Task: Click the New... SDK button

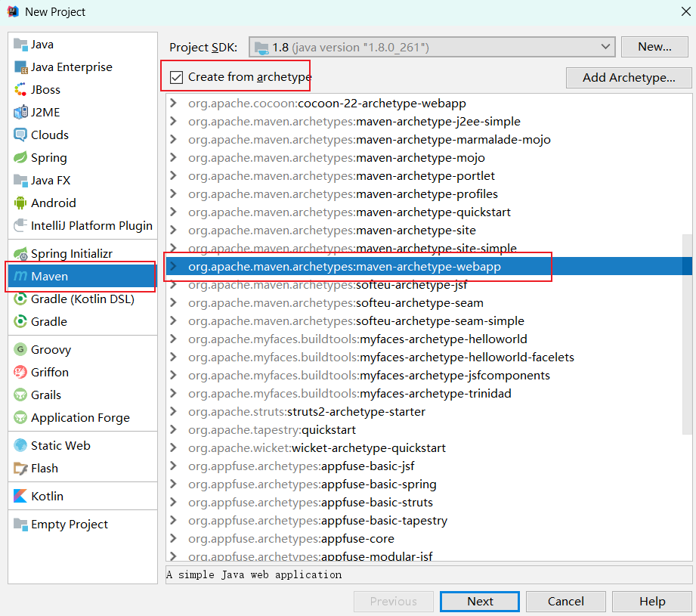Action: pos(654,47)
